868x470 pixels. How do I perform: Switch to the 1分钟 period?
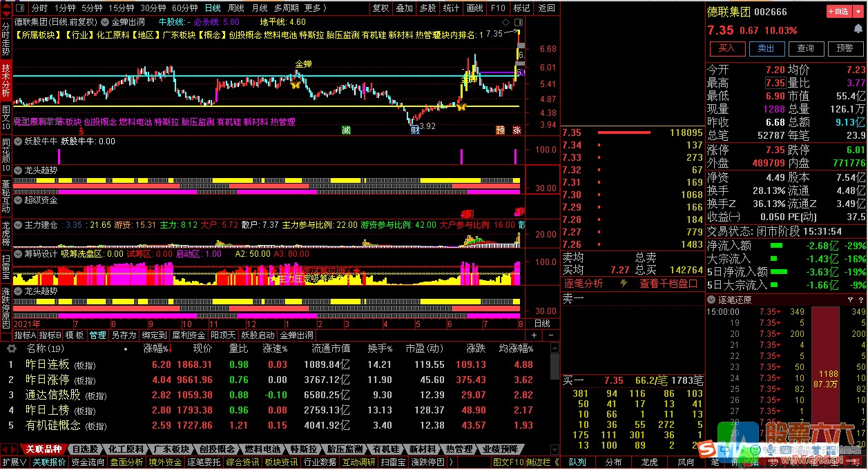click(65, 8)
